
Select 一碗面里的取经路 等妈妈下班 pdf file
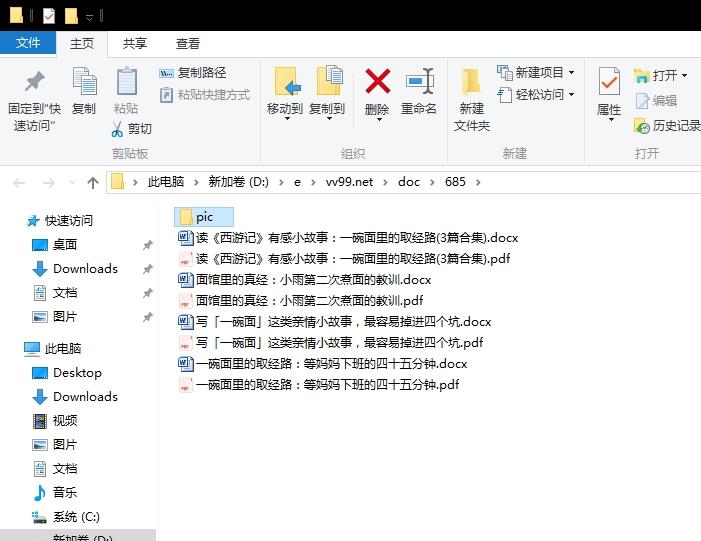(x=319, y=385)
